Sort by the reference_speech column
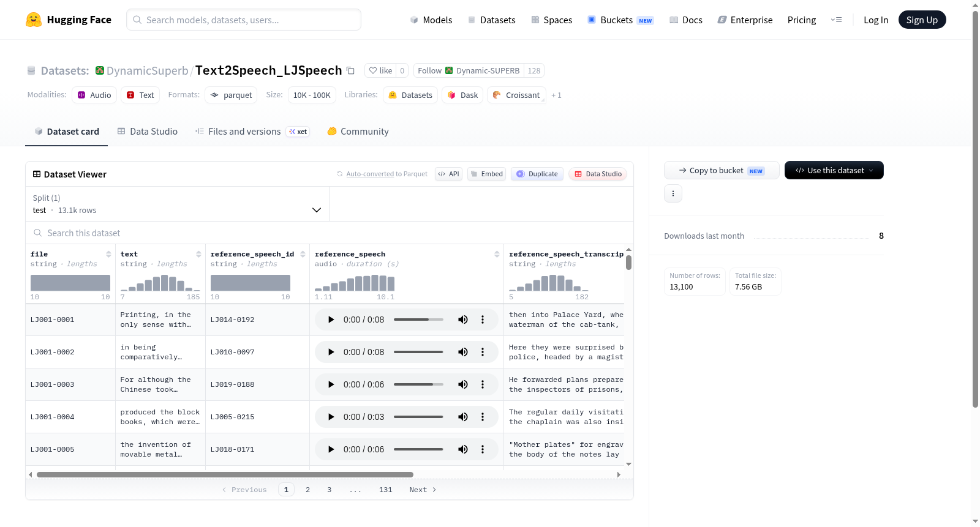This screenshot has height=527, width=980. tap(497, 254)
